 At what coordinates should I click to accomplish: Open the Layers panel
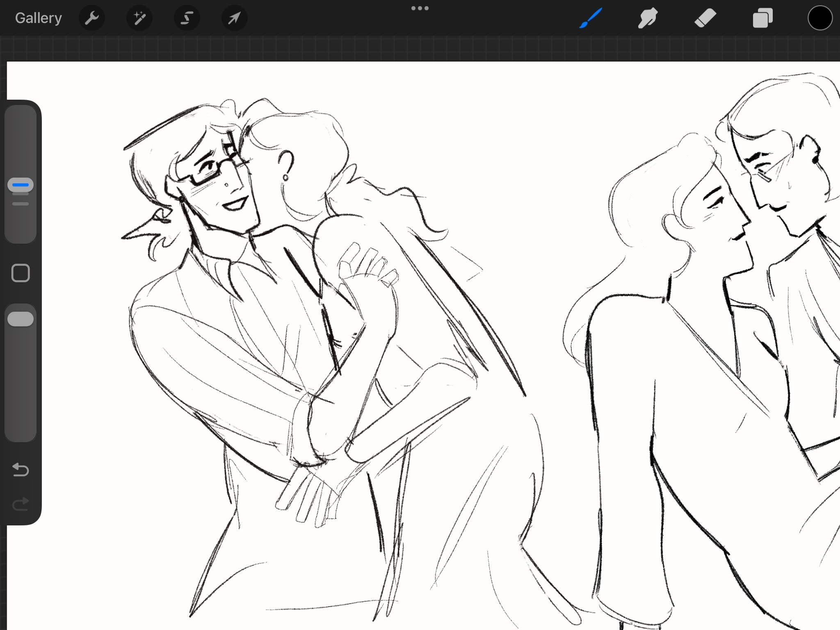[x=763, y=18]
